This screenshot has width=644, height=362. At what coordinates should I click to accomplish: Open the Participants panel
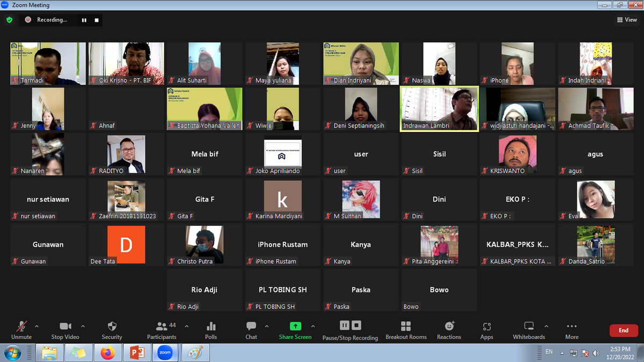(x=162, y=330)
